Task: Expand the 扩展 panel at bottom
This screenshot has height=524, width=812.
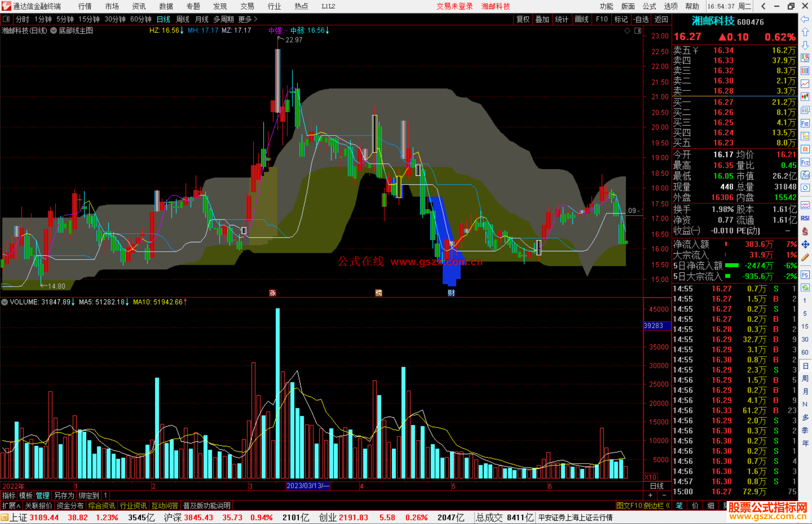Action: (x=11, y=506)
